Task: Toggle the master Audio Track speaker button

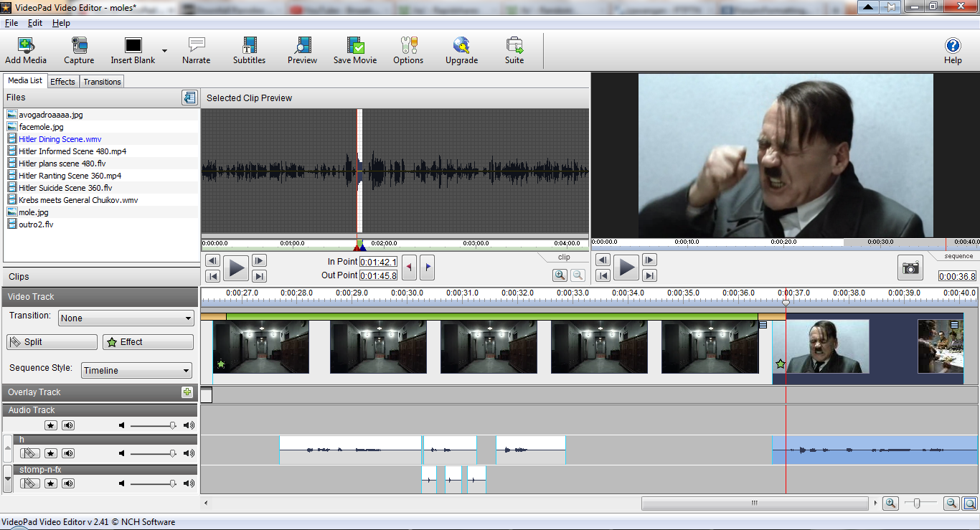Action: pyautogui.click(x=68, y=425)
